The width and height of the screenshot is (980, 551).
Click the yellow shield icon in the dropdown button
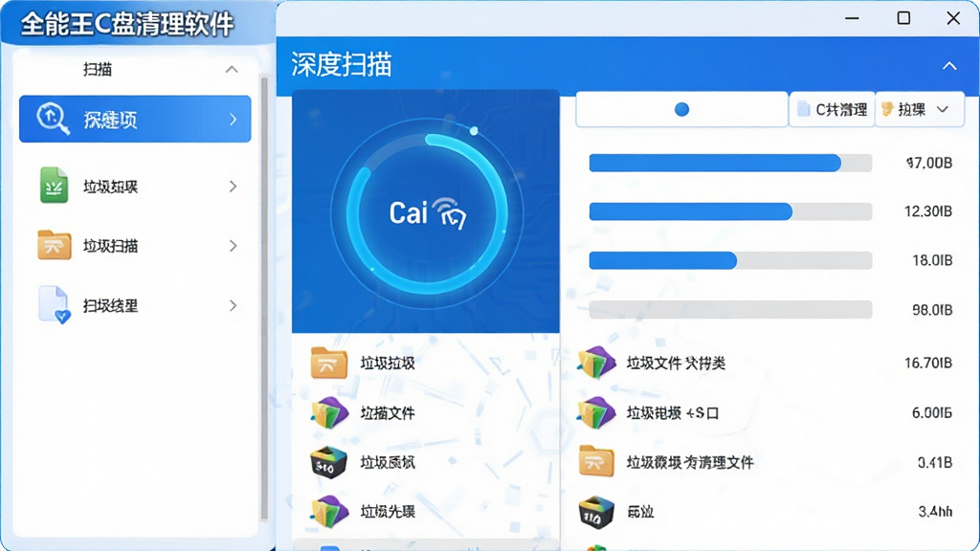click(887, 109)
